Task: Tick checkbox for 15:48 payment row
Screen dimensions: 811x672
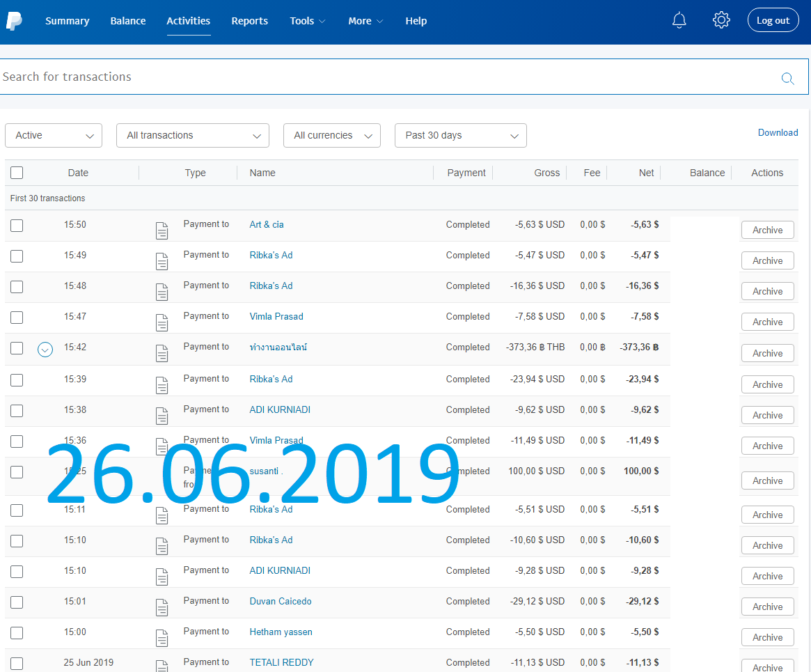Action: [17, 287]
